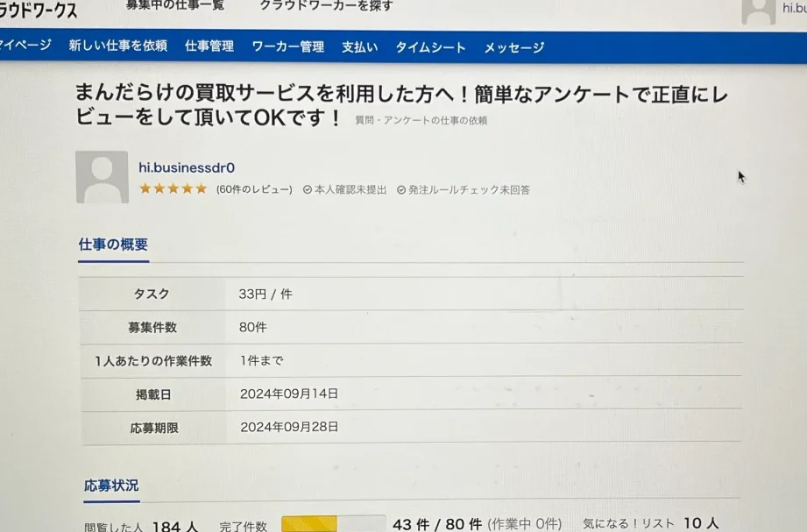Click the CrowdWorks logo
The image size is (807, 532).
click(39, 11)
